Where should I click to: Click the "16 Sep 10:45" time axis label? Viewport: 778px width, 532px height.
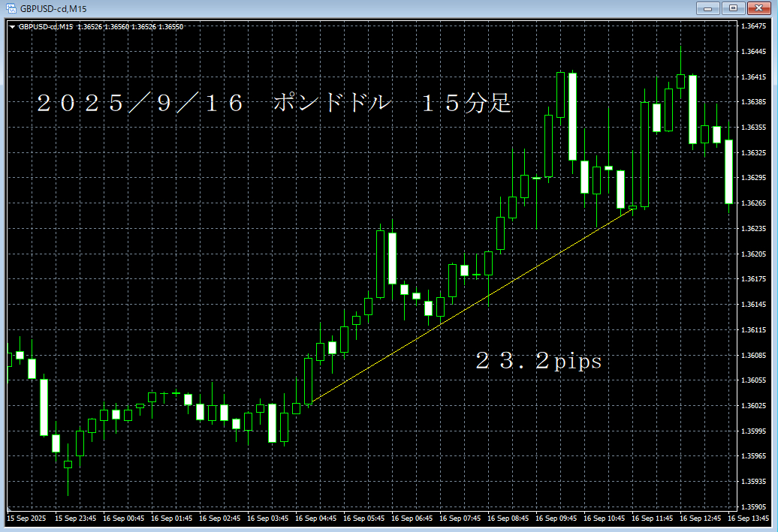605,518
